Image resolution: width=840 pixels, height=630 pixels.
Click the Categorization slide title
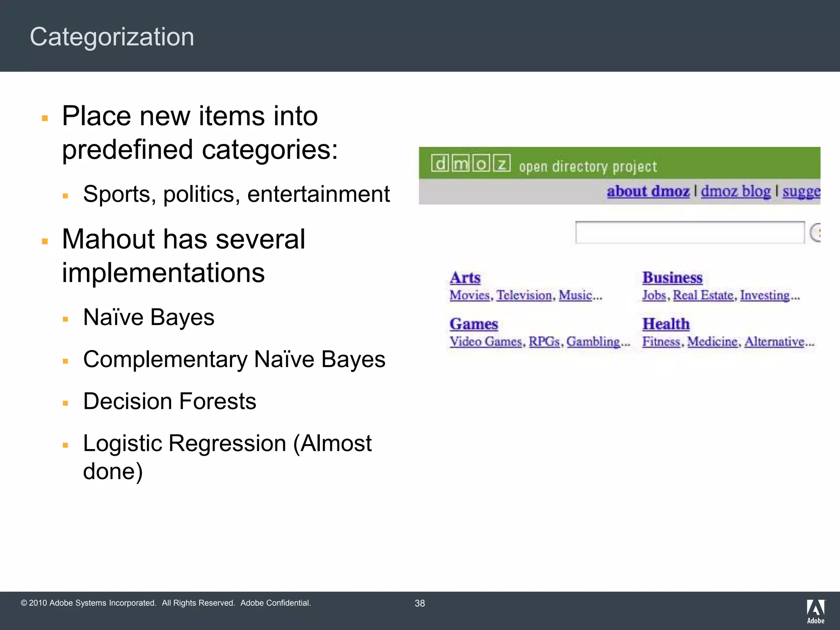(112, 37)
